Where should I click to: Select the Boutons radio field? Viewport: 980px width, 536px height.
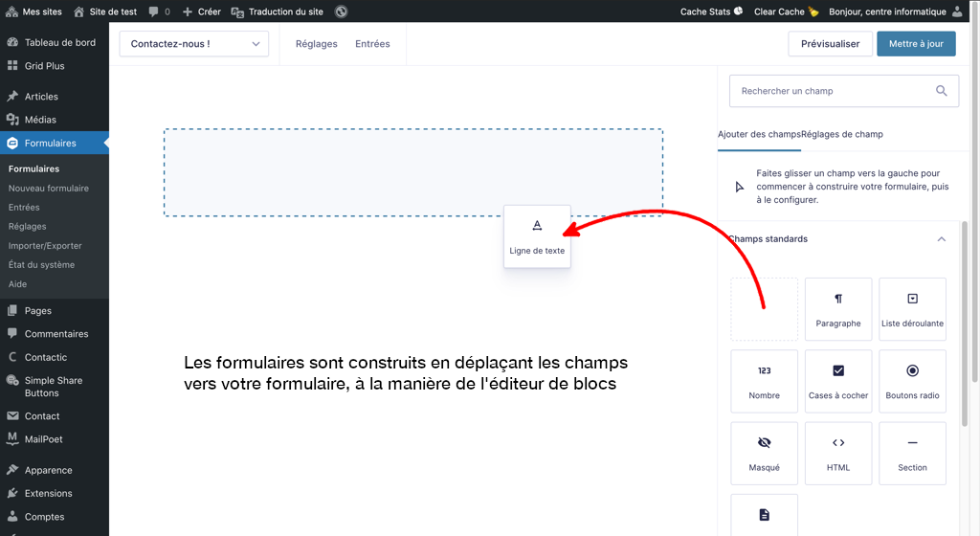912,381
